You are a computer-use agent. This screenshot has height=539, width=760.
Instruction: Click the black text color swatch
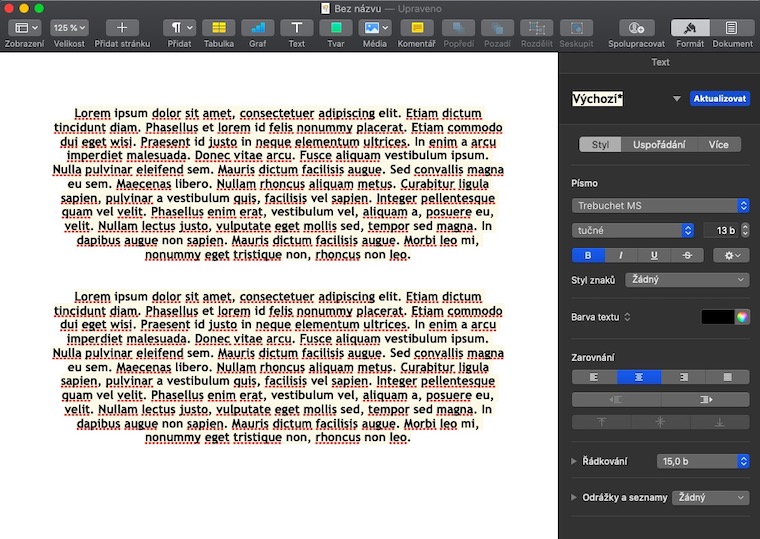716,317
